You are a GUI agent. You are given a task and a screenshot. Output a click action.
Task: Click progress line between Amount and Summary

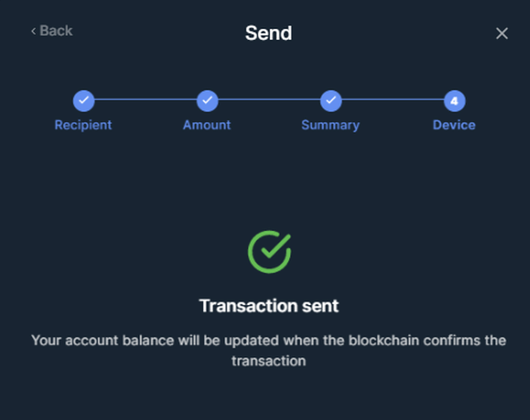pos(268,101)
